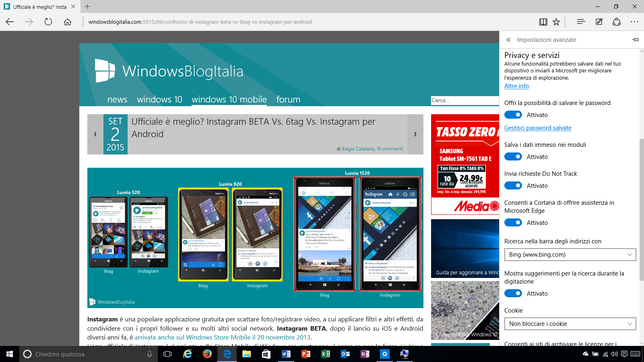Click 'Altre info' privacy link
Screen dimensions: 644x362
516,86
